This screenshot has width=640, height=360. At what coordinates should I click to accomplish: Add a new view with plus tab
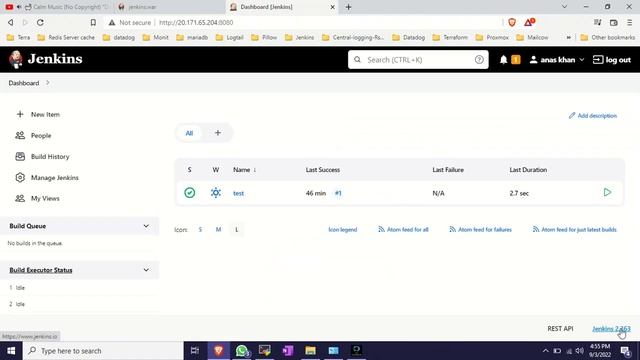coord(218,133)
